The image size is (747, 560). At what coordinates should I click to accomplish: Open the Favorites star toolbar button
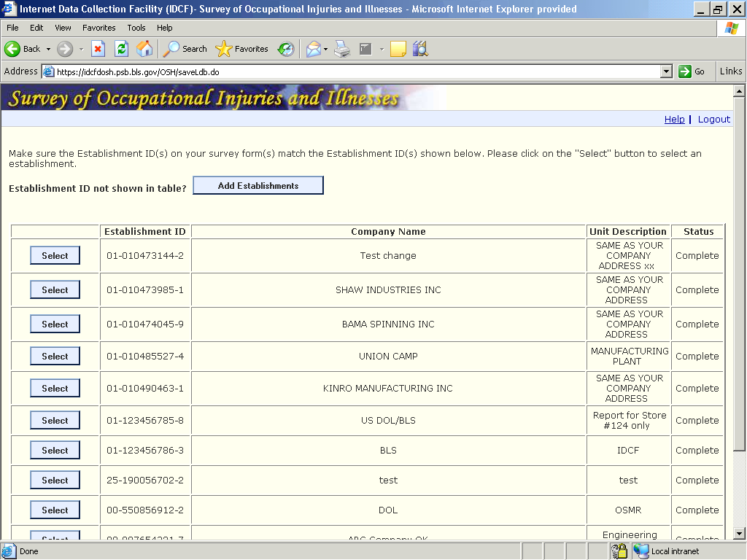pos(242,49)
